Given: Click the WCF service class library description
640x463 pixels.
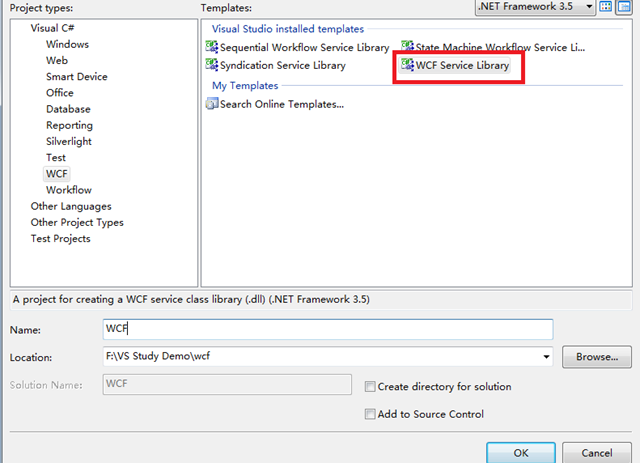Looking at the screenshot, I should (x=191, y=299).
